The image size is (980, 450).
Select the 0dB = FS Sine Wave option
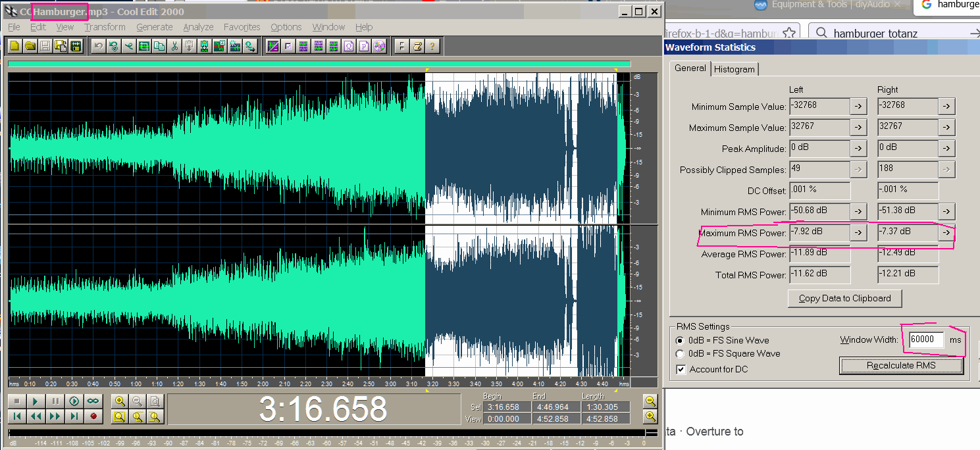722,340
